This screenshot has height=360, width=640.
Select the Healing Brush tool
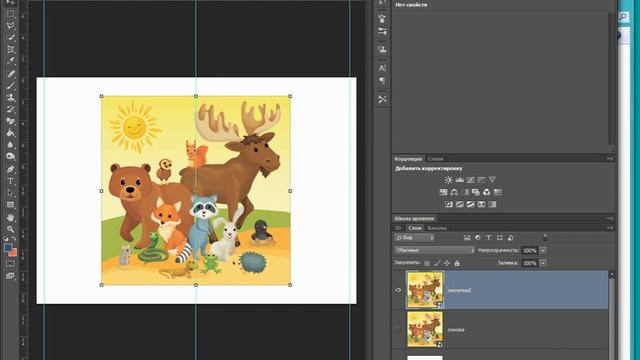[x=10, y=74]
